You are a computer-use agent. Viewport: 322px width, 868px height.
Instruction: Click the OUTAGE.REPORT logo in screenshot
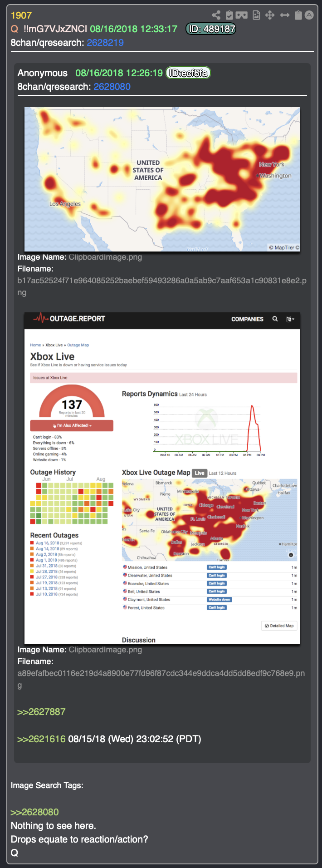69,319
